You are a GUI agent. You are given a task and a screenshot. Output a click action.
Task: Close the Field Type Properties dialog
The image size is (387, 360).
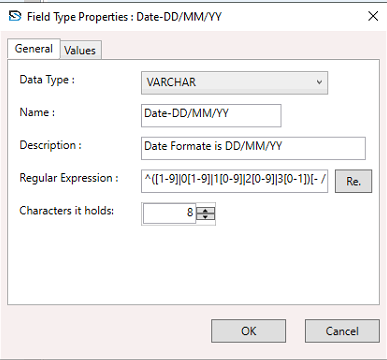click(373, 16)
